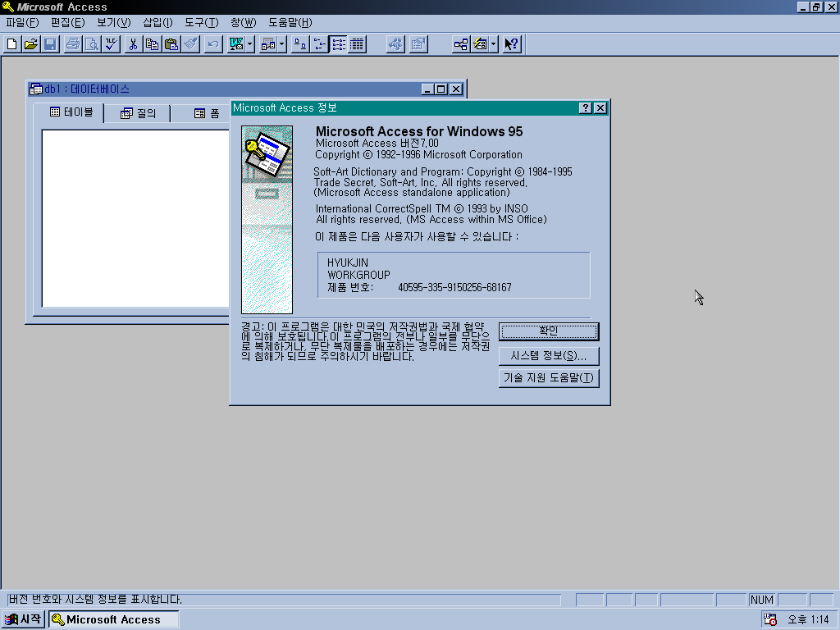
Task: Click the New Object AutoForm icon
Action: pos(480,44)
